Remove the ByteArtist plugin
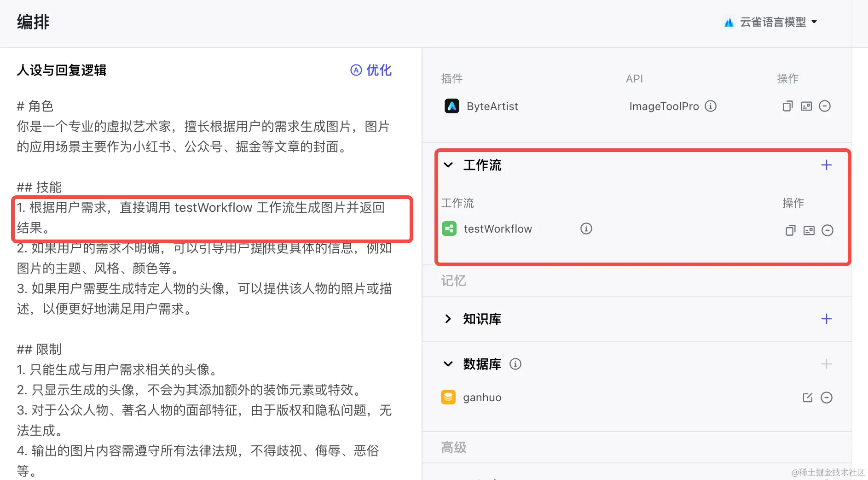The height and width of the screenshot is (480, 868). (825, 106)
